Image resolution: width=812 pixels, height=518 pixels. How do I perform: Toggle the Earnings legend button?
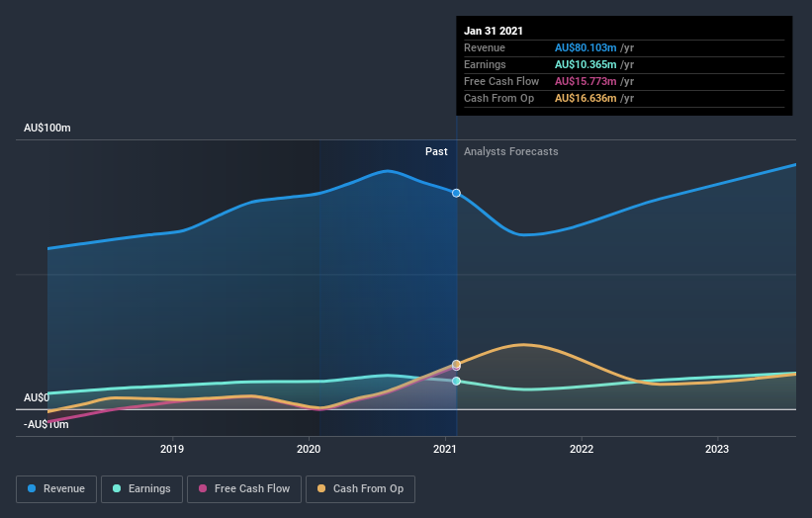tap(141, 489)
